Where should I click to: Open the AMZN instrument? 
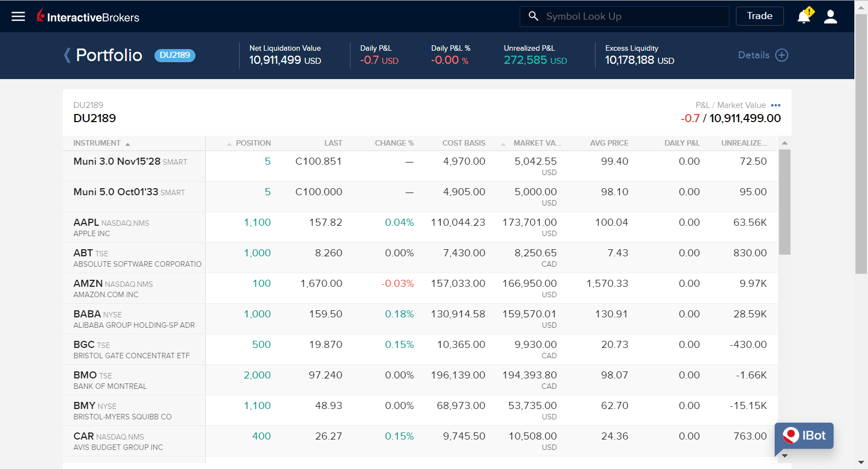coord(88,284)
